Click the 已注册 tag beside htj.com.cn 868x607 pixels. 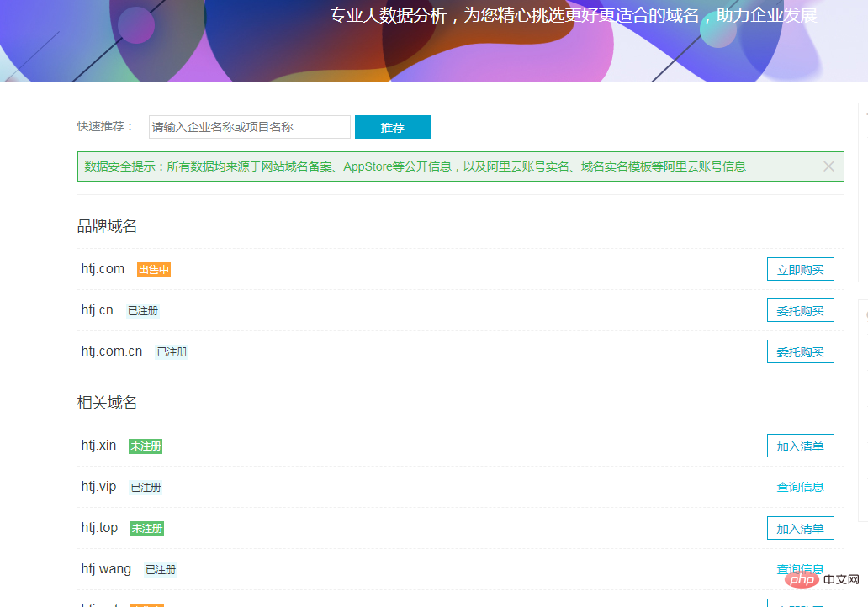click(x=172, y=351)
